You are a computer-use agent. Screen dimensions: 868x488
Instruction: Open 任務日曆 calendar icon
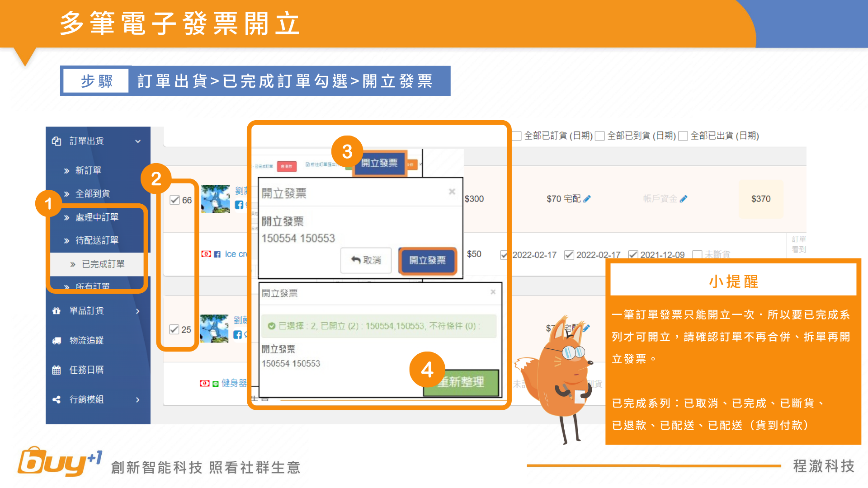tap(57, 370)
